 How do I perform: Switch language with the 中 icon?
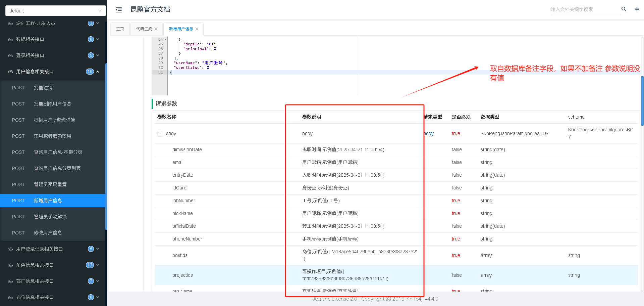pos(637,9)
